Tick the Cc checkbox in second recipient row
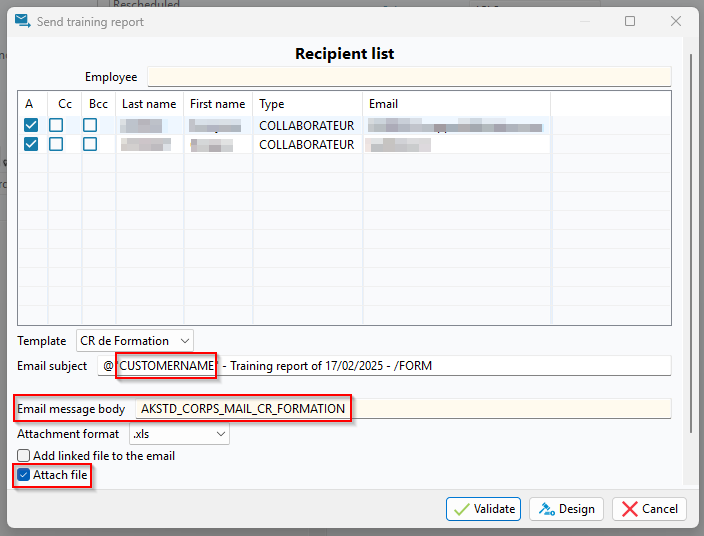 point(57,144)
